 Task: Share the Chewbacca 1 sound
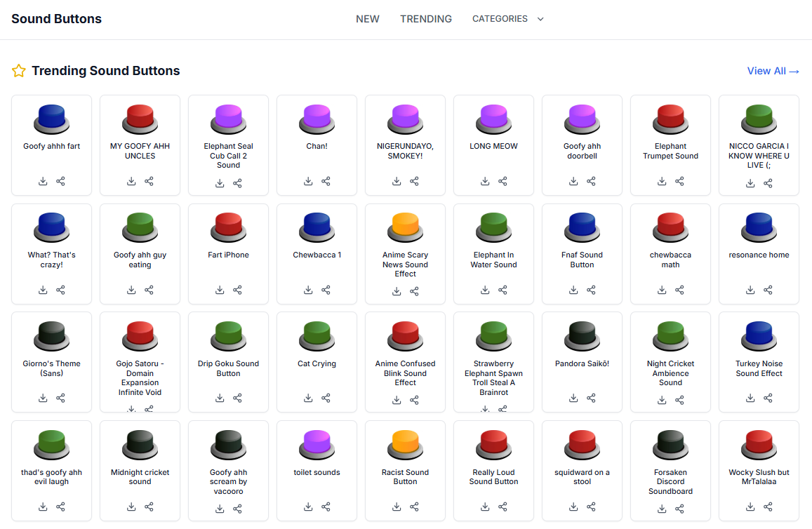326,290
